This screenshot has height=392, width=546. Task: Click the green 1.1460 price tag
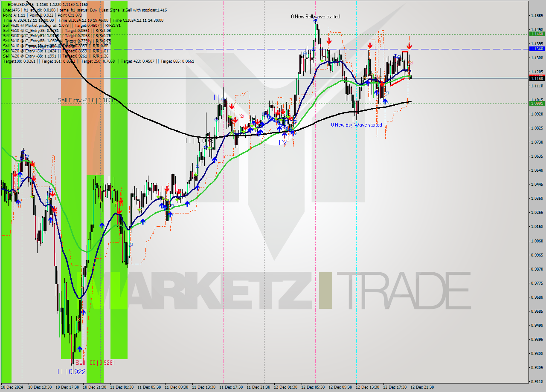pos(537,34)
